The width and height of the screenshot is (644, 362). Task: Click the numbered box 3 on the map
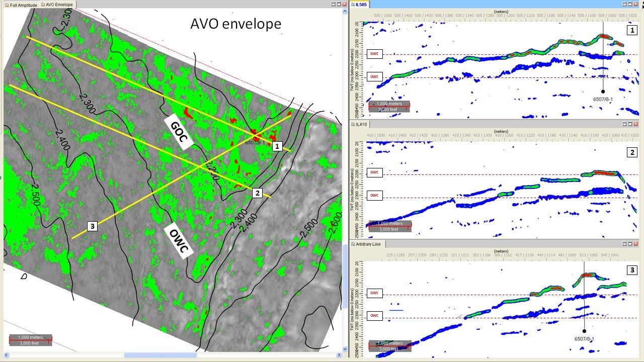[92, 226]
